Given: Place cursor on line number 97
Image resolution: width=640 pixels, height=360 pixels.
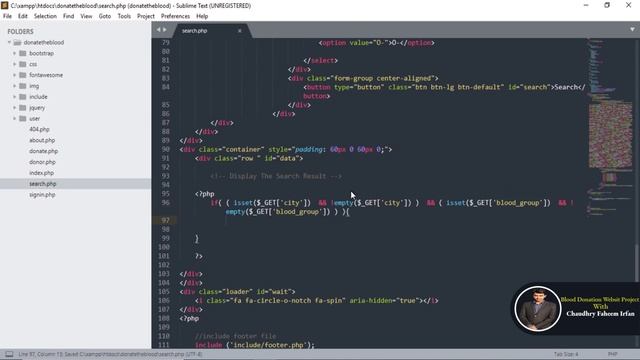Looking at the screenshot, I should coord(165,220).
